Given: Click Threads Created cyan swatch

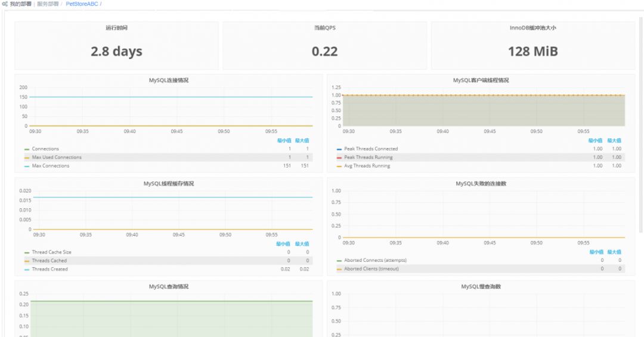Looking at the screenshot, I should pos(27,270).
